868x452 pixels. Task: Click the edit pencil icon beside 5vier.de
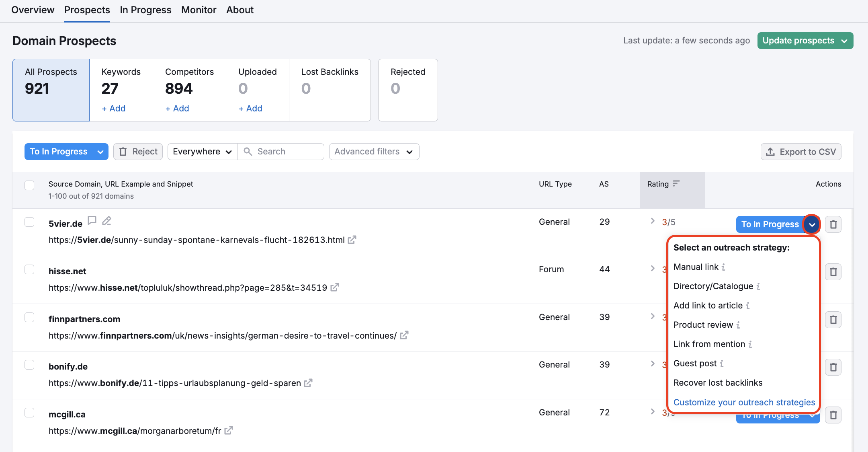106,220
